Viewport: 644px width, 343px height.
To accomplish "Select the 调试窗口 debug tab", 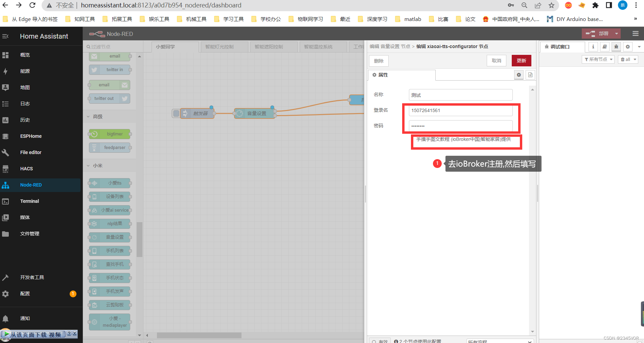I will [562, 47].
